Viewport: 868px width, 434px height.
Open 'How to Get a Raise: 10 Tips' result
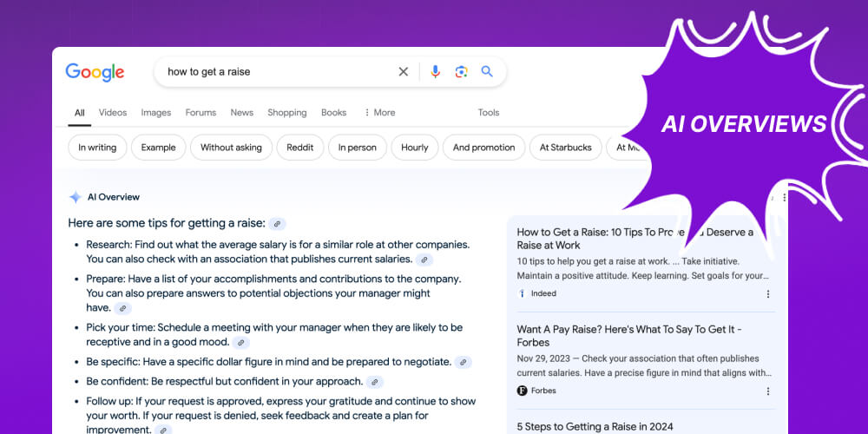click(x=635, y=239)
